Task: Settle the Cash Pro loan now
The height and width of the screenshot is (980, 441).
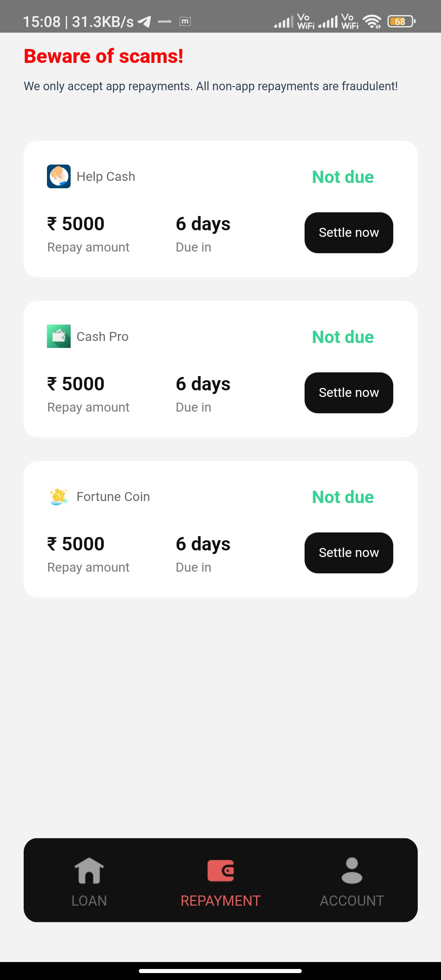Action: tap(349, 393)
